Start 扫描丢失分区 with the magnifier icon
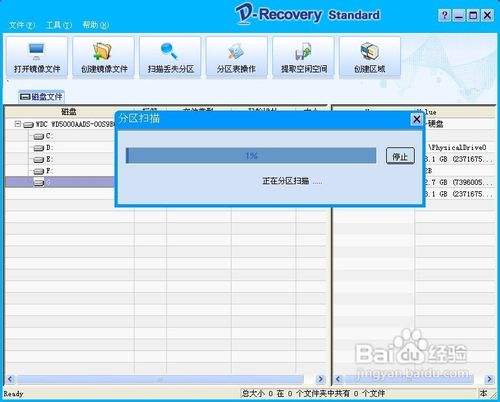This screenshot has width=500, height=402. [170, 57]
